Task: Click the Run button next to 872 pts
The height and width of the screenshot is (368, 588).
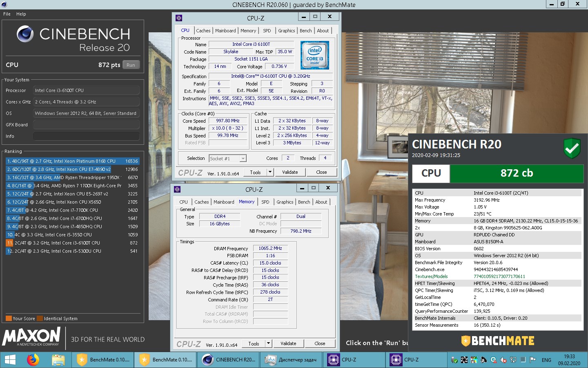Action: (131, 65)
